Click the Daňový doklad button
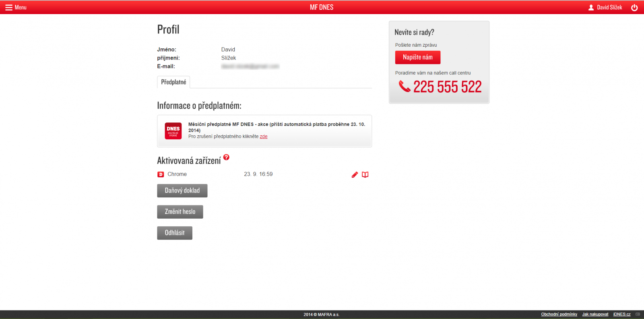The height and width of the screenshot is (319, 644). [x=182, y=191]
